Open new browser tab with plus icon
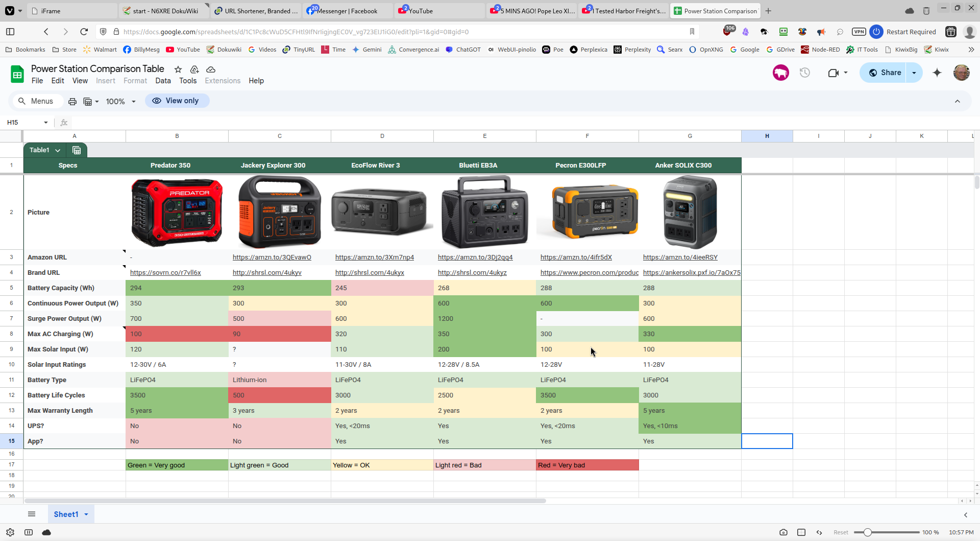The height and width of the screenshot is (541, 980). click(x=768, y=11)
